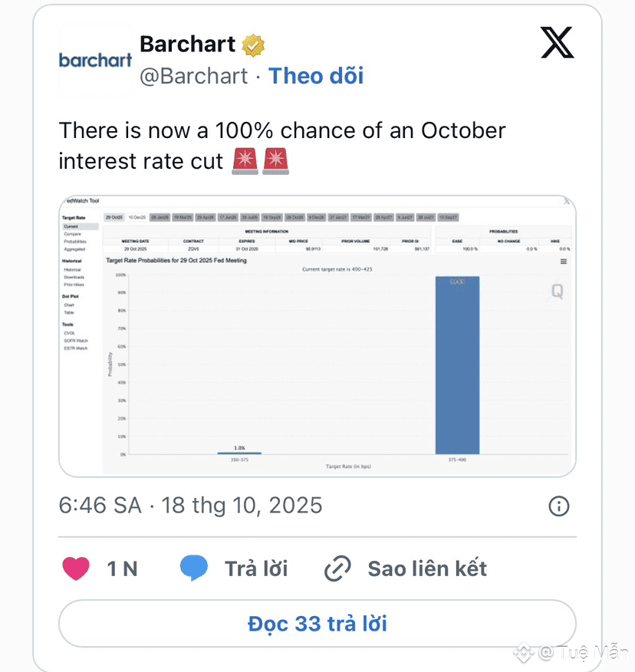The width and height of the screenshot is (635, 672).
Task: Click the copy link chain icon
Action: click(337, 568)
